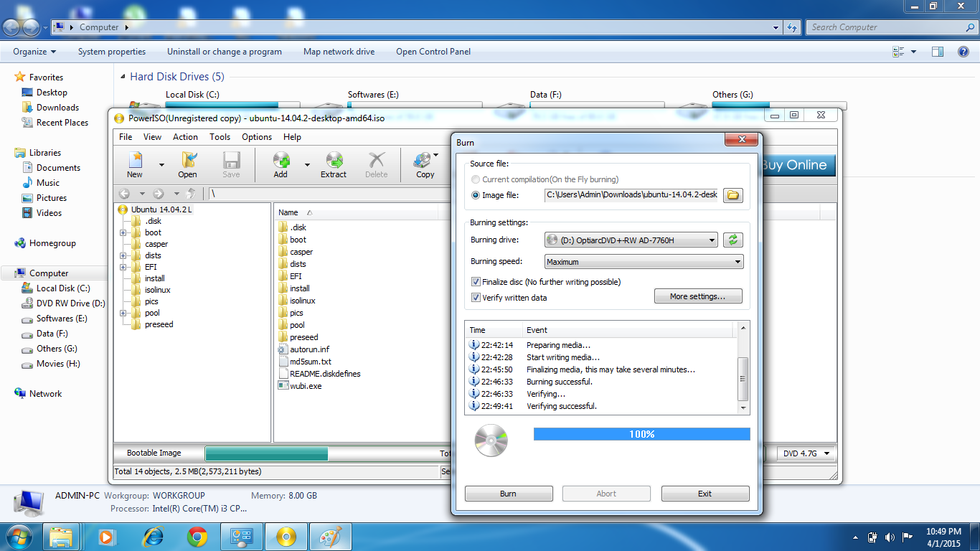Expand the pool folder in tree
This screenshot has height=551, width=980.
click(x=123, y=313)
